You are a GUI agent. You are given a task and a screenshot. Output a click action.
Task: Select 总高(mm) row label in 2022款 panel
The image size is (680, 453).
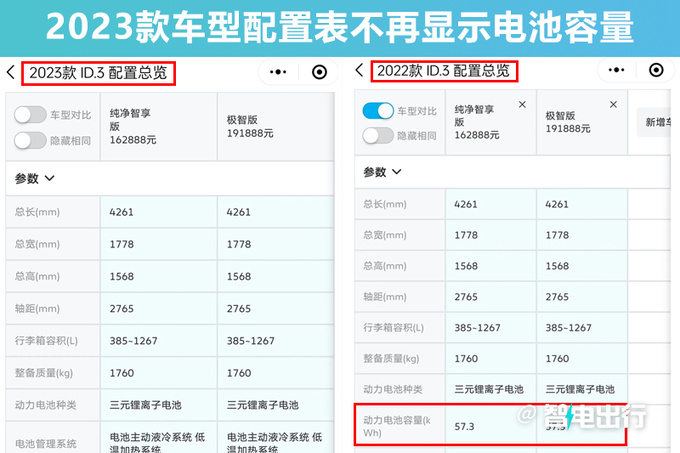(x=385, y=266)
